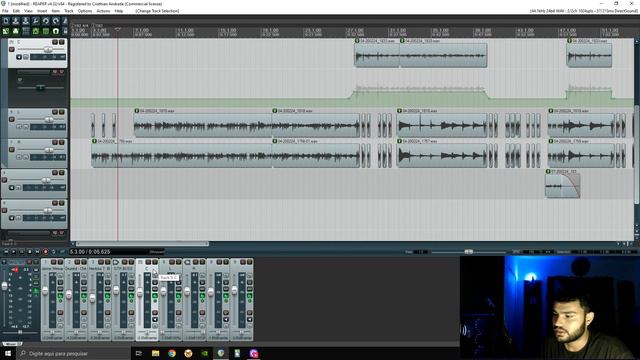
Task: Open the File menu
Action: [5, 11]
